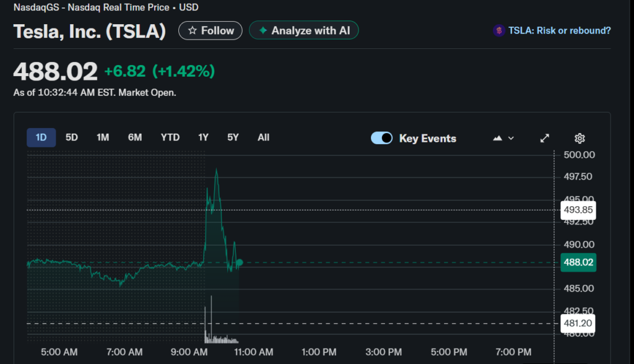Click the 493.85 price axis label

coord(578,210)
